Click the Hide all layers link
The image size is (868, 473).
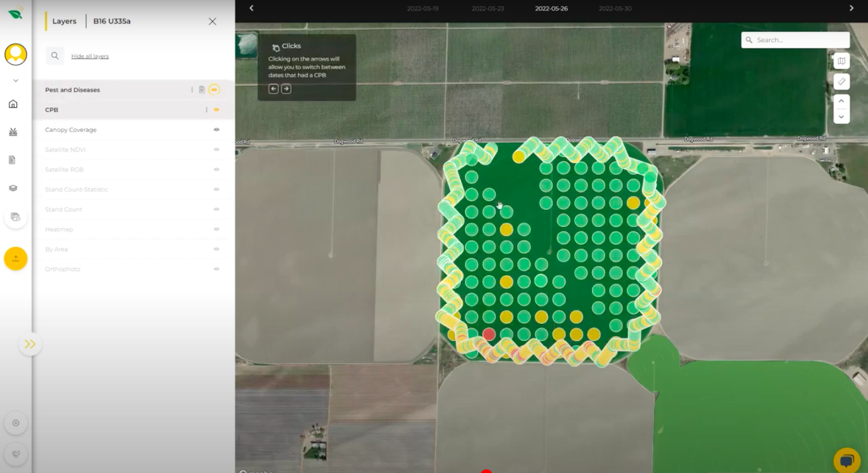pos(90,56)
